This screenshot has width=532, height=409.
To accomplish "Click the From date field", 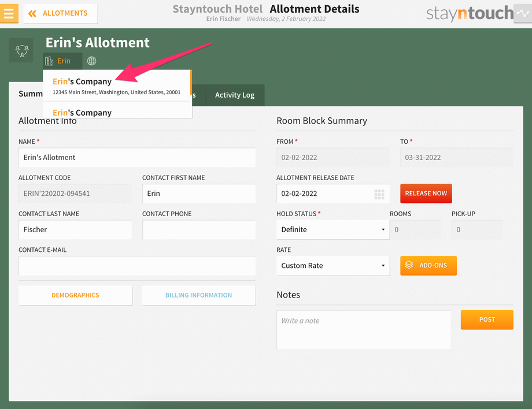I will [333, 158].
